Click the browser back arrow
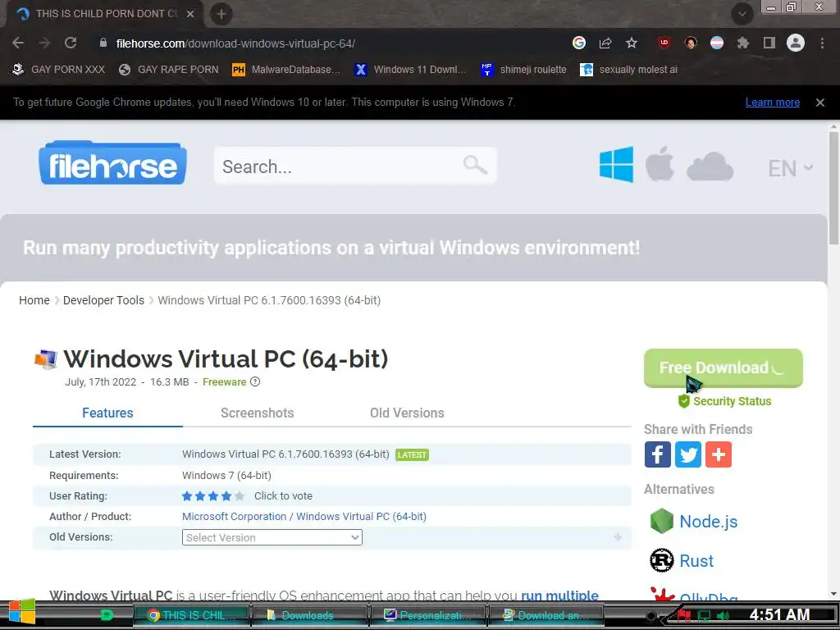Screen dimensions: 840x630 point(18,43)
